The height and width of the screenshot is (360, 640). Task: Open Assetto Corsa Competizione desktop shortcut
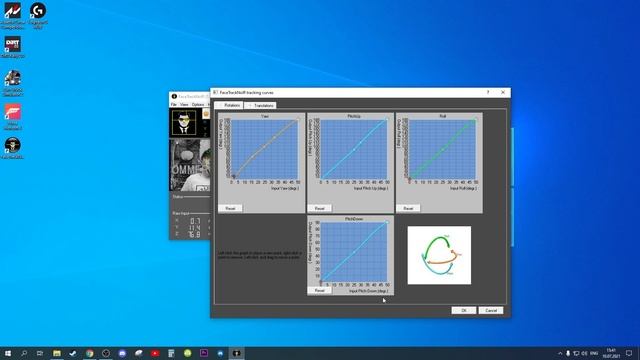pyautogui.click(x=13, y=16)
